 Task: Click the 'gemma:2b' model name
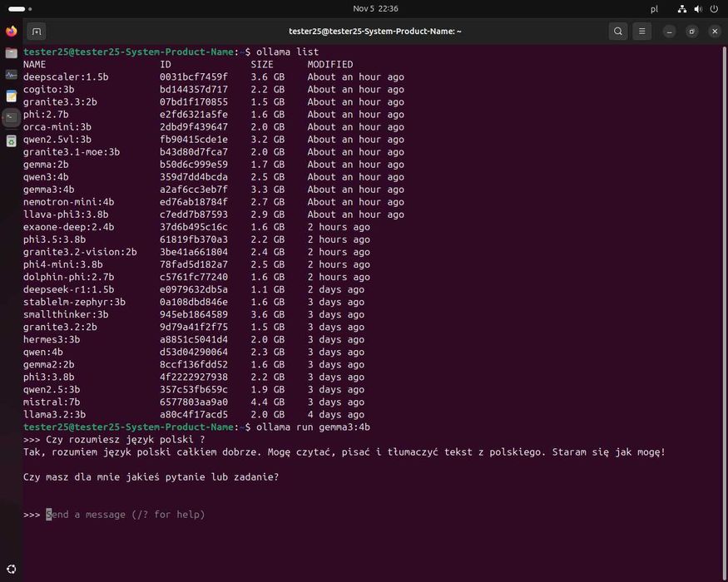[46, 165]
